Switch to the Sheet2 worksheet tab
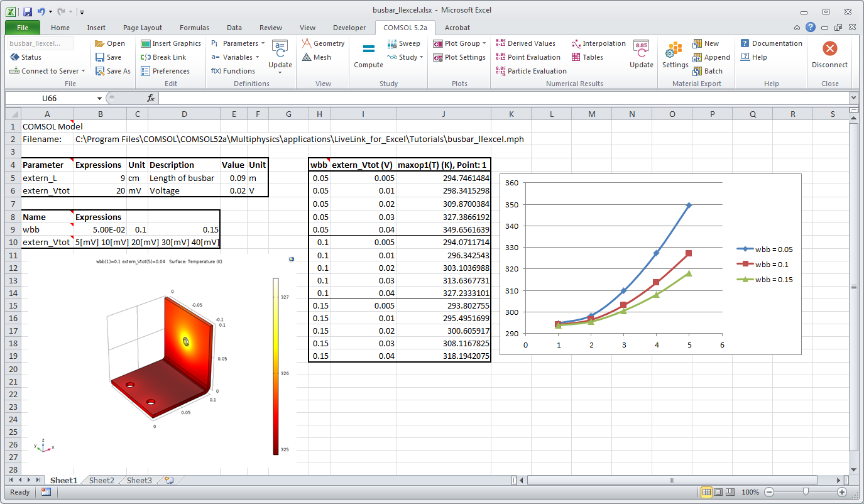This screenshot has height=504, width=864. [x=101, y=480]
